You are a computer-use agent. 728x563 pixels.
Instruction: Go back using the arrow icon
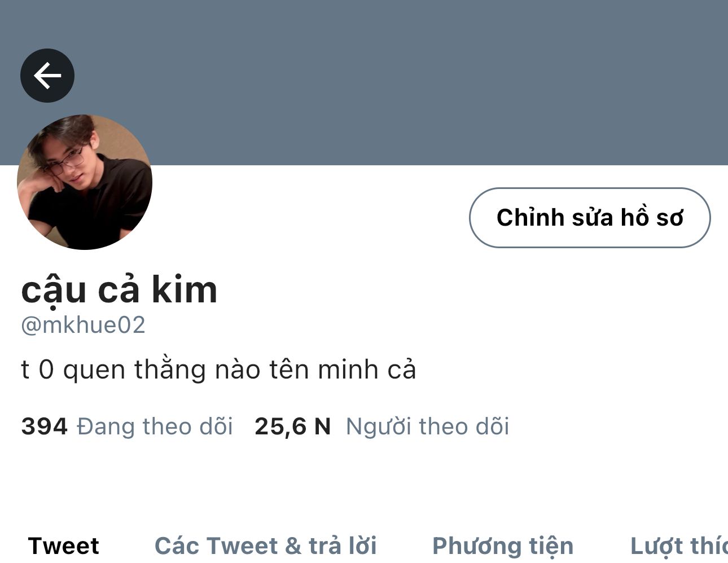click(x=47, y=76)
